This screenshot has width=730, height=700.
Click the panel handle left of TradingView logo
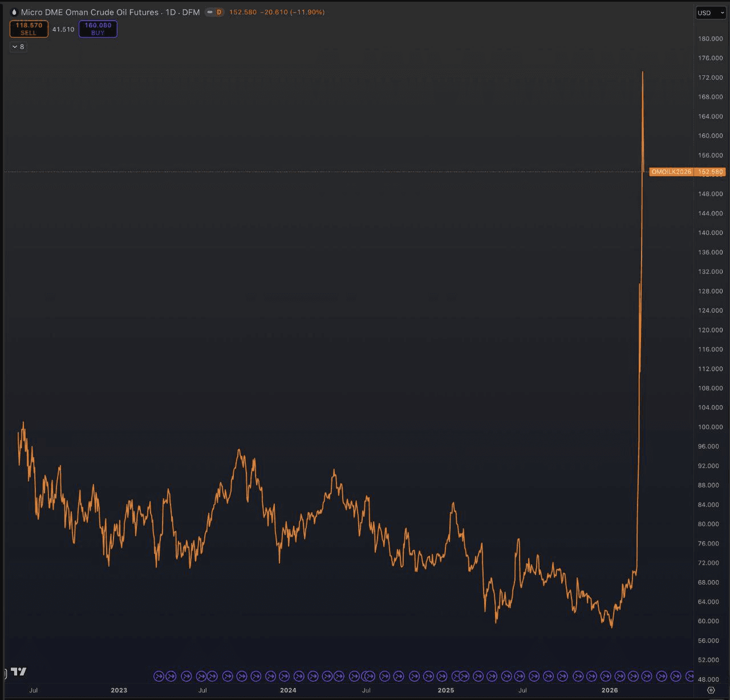pyautogui.click(x=5, y=674)
